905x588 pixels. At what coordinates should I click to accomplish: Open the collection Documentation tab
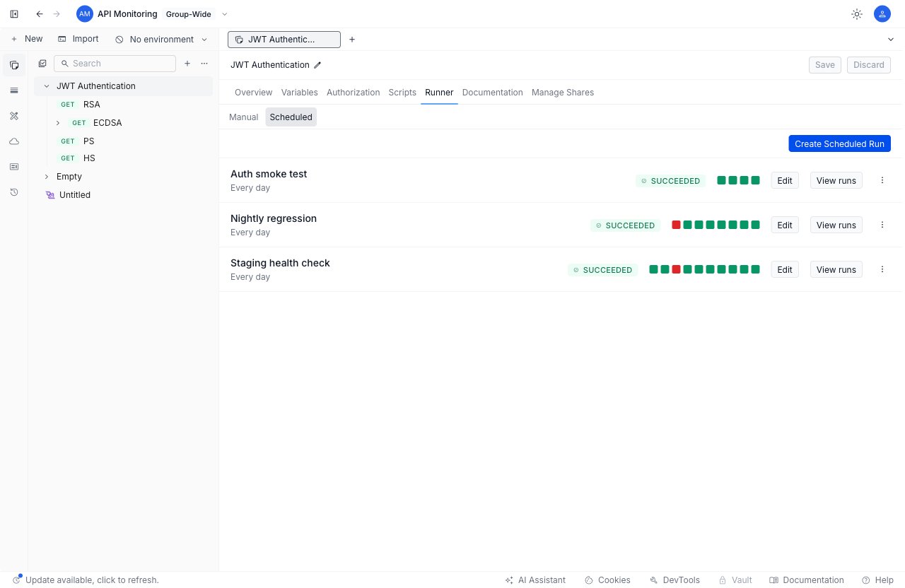[x=492, y=93]
